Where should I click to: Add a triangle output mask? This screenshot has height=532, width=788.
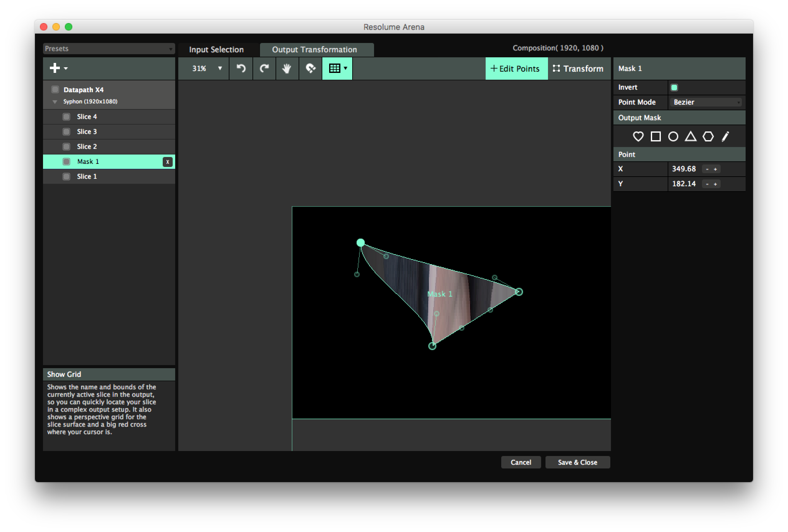point(690,136)
